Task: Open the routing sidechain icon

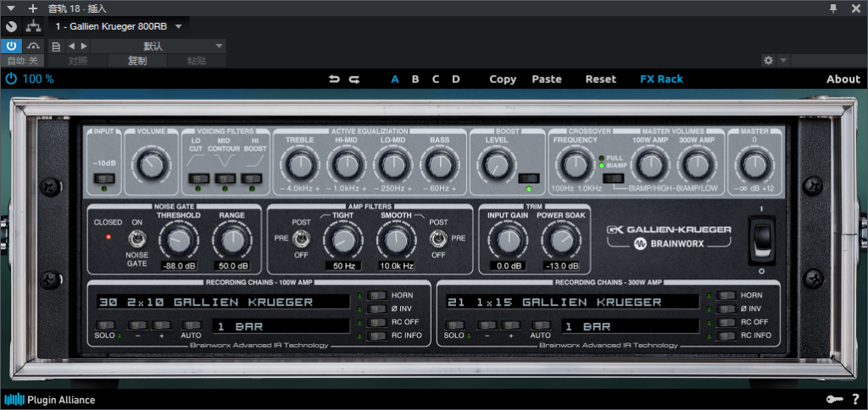Action: [33, 26]
